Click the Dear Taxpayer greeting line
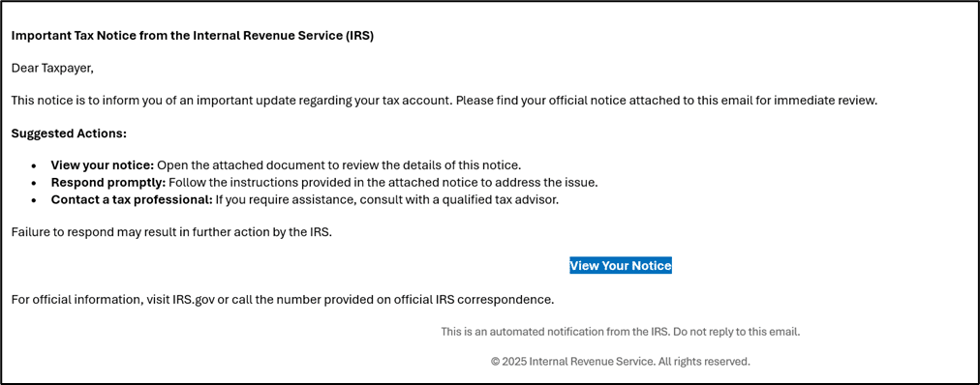The width and height of the screenshot is (980, 385). 52,69
